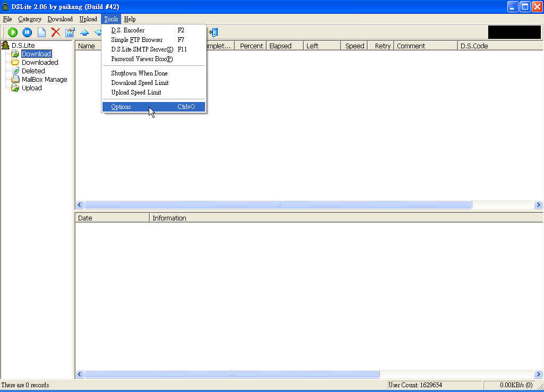Screen dimensions: 544x392
Task: Open the File menu
Action: [7, 19]
